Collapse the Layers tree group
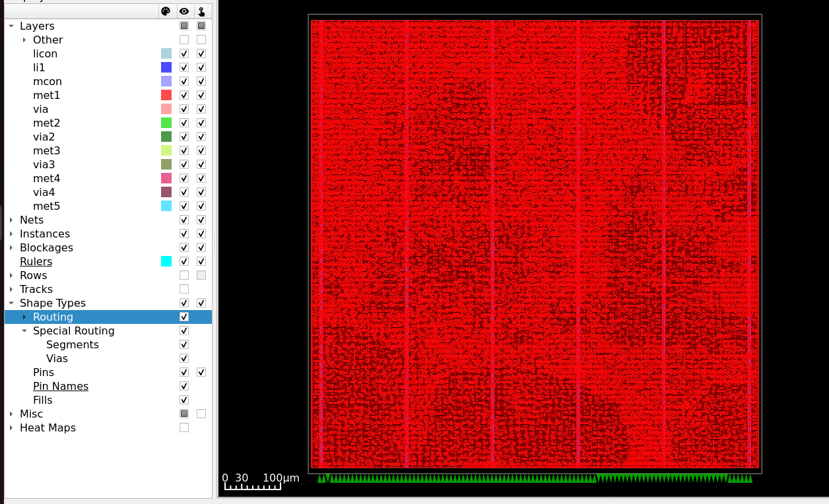Image resolution: width=829 pixels, height=504 pixels. (11, 26)
